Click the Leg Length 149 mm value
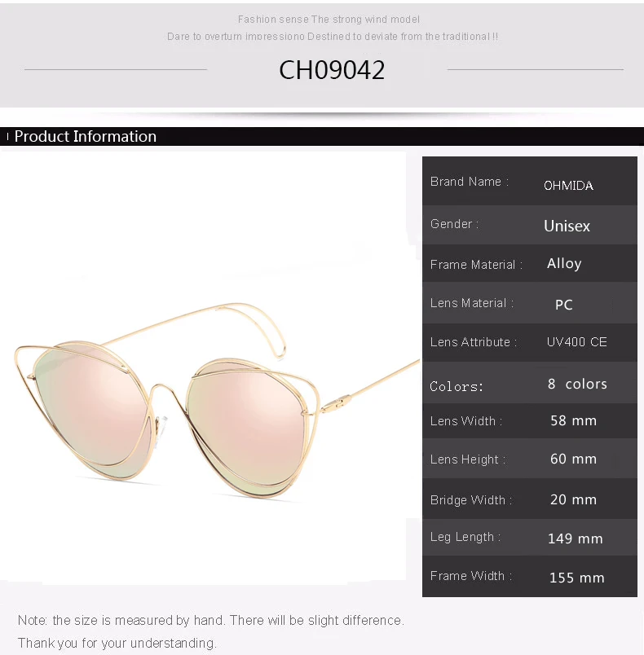 tap(575, 539)
